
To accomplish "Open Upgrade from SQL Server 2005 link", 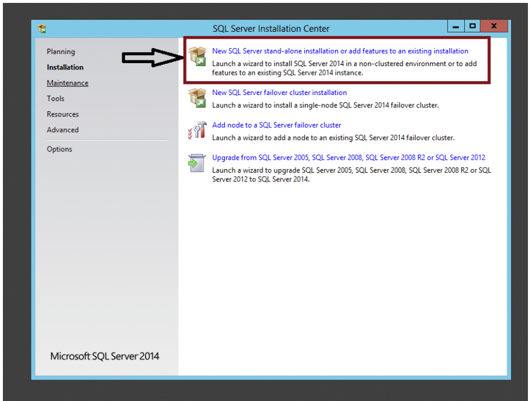I will 348,158.
